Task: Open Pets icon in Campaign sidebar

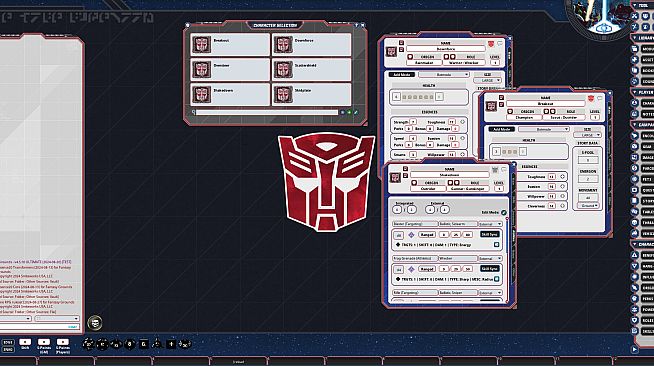Action: click(635, 179)
